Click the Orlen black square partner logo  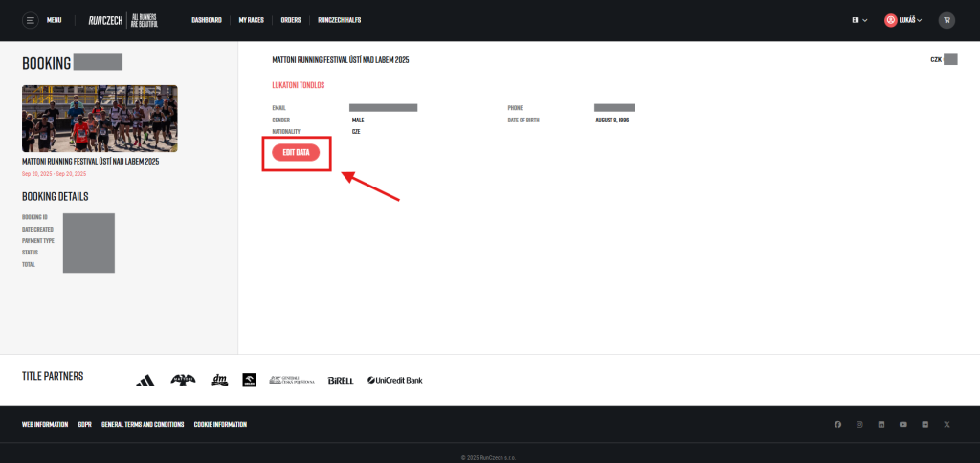tap(250, 380)
